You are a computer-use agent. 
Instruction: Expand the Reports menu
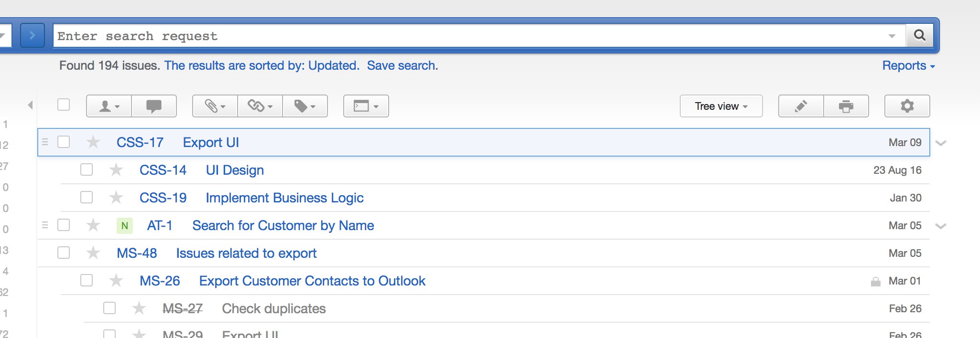tap(908, 65)
